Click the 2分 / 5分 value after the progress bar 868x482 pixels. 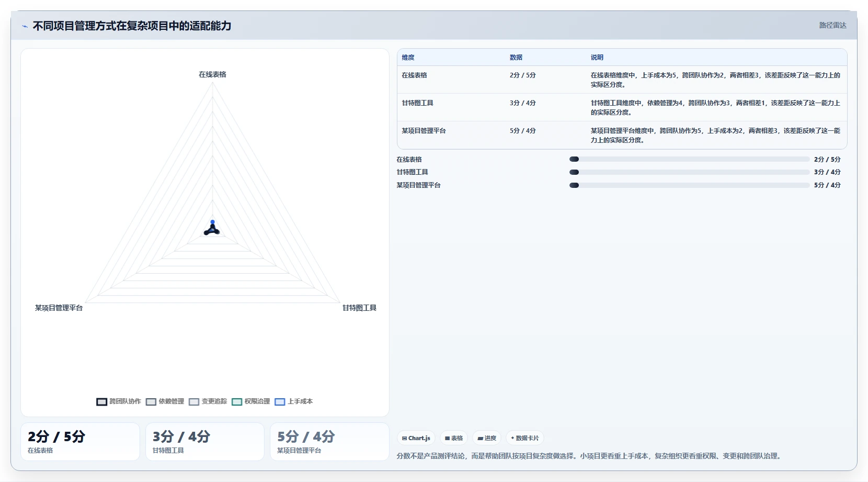coord(827,160)
